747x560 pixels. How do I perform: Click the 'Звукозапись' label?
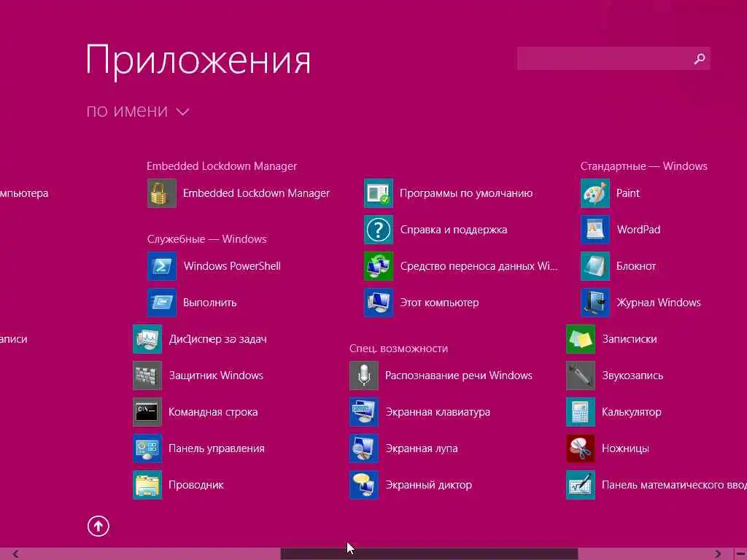[632, 376]
